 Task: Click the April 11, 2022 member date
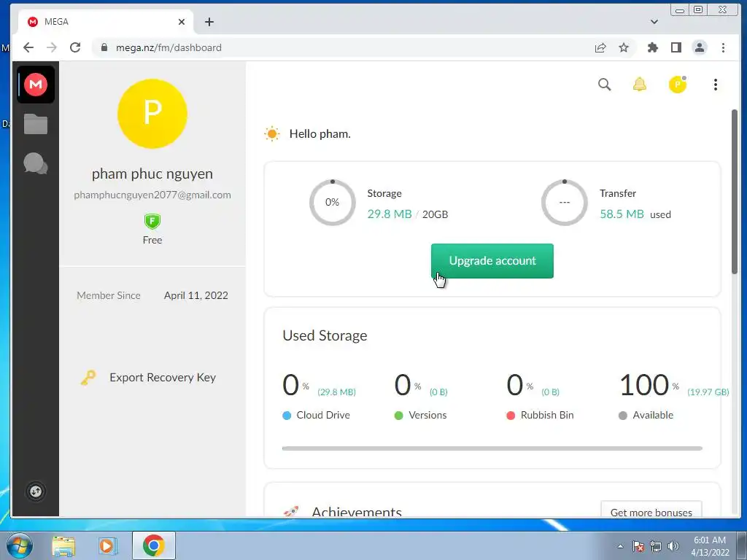point(196,295)
